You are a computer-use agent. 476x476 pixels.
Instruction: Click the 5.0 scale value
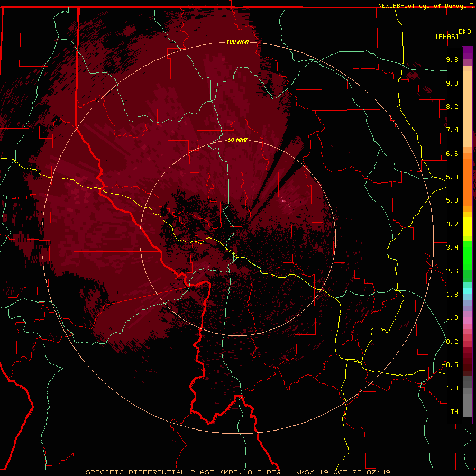tap(452, 200)
